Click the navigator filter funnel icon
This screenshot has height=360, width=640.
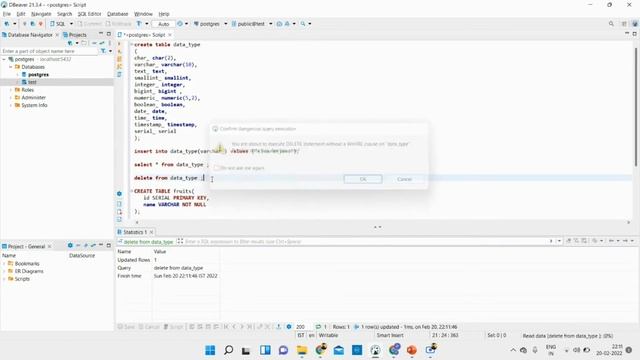(103, 51)
